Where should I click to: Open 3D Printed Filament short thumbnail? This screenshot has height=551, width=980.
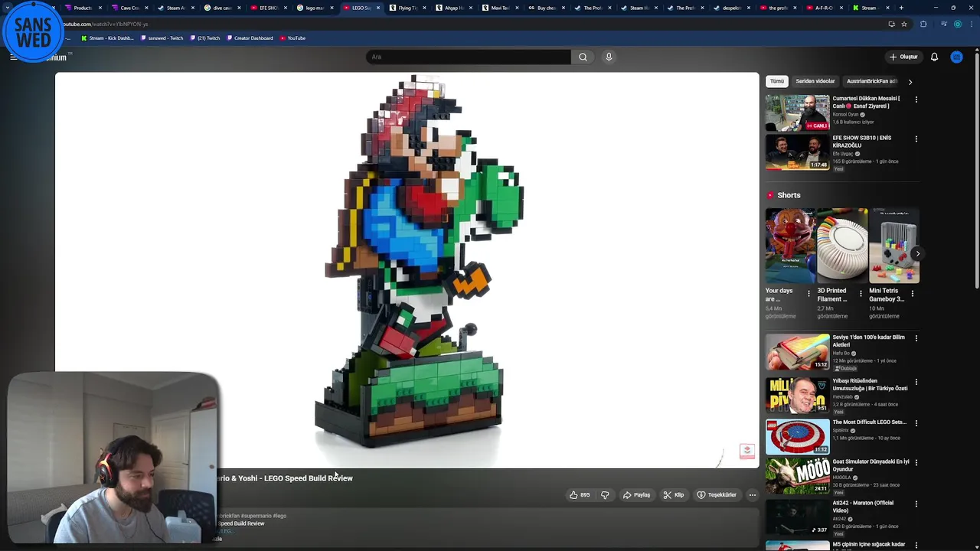[841, 246]
